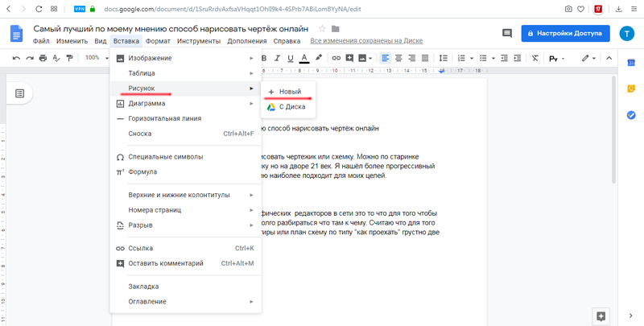Click the clear formatting icon
This screenshot has height=326, width=644.
[535, 58]
